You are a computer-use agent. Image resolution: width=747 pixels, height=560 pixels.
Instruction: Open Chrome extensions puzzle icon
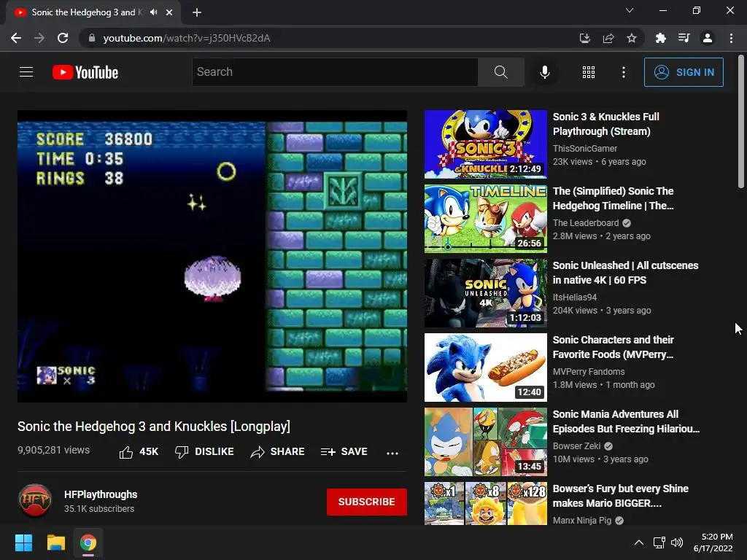[660, 38]
